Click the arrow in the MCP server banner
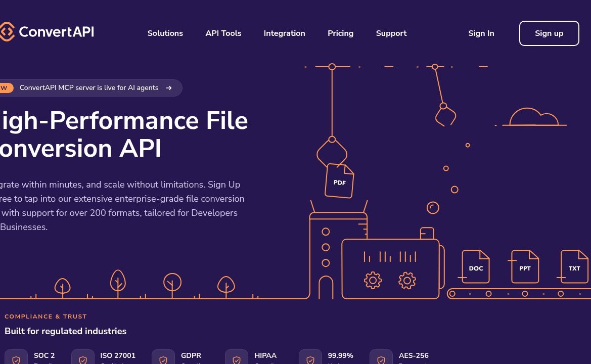Screen dimensions: 591x364 click(x=169, y=88)
